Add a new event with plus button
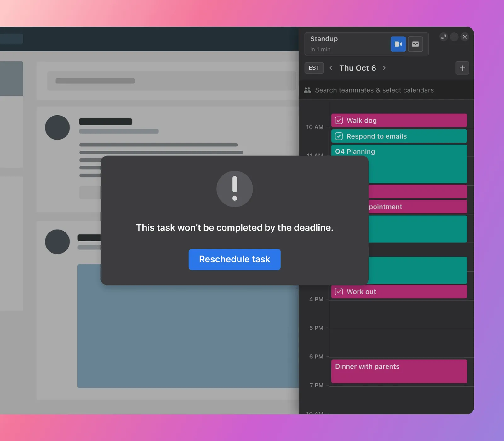The image size is (504, 441). click(462, 68)
